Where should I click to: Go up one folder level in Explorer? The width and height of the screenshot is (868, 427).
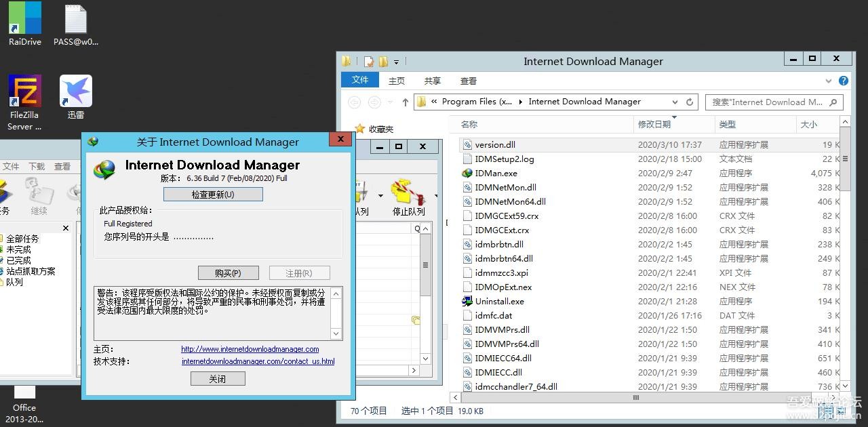tap(406, 102)
